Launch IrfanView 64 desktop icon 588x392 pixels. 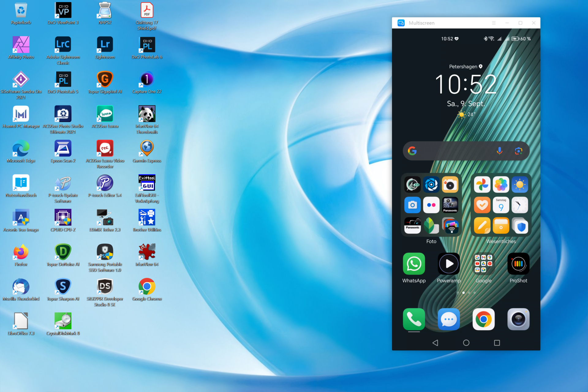click(147, 252)
